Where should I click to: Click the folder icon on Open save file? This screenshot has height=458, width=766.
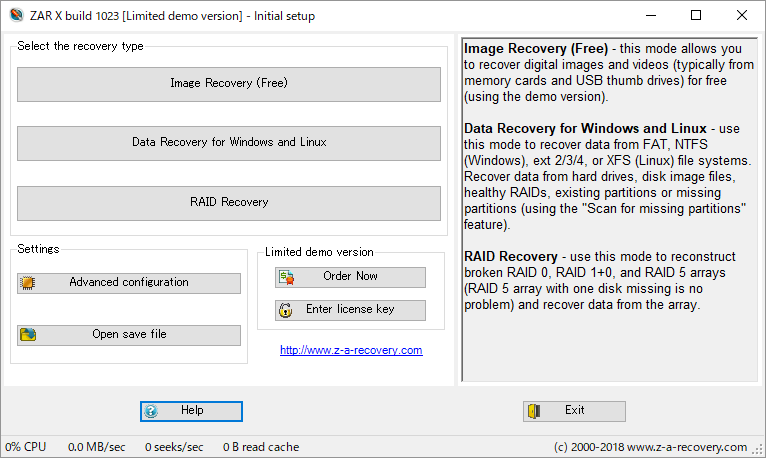pyautogui.click(x=27, y=335)
